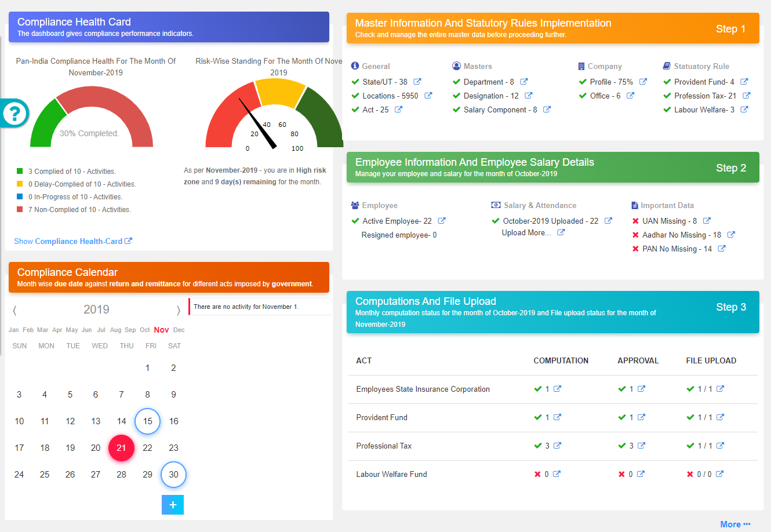
Task: Select Dec month in calendar
Action: click(x=179, y=330)
